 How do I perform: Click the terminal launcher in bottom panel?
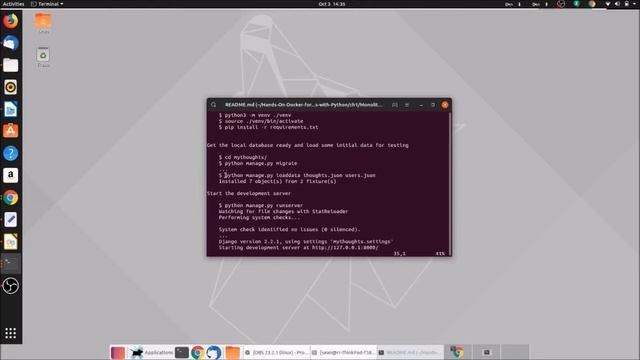182,352
